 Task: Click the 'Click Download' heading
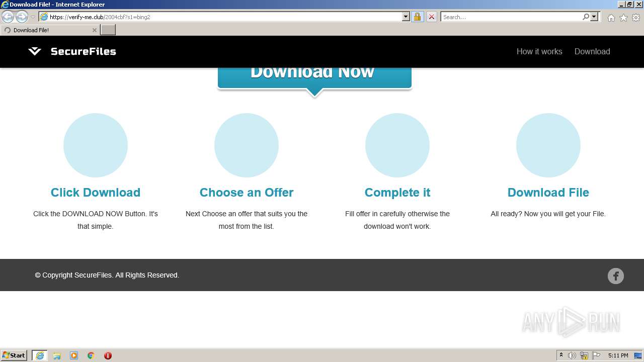coord(96,193)
